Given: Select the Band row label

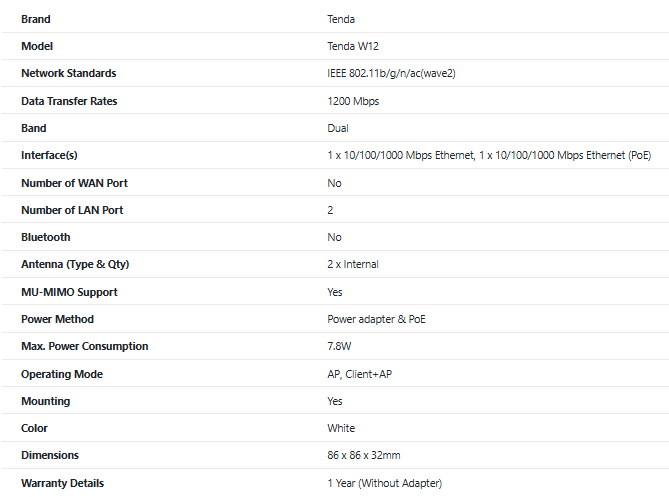Looking at the screenshot, I should coord(34,128).
